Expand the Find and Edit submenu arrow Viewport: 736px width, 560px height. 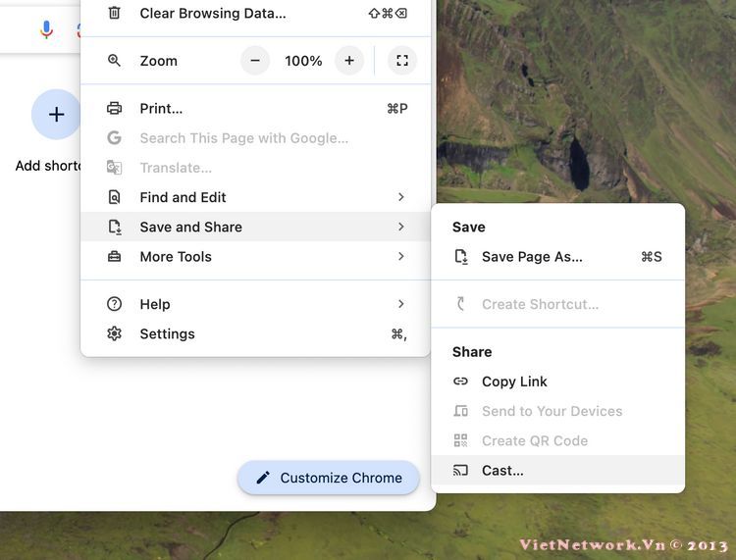point(400,197)
